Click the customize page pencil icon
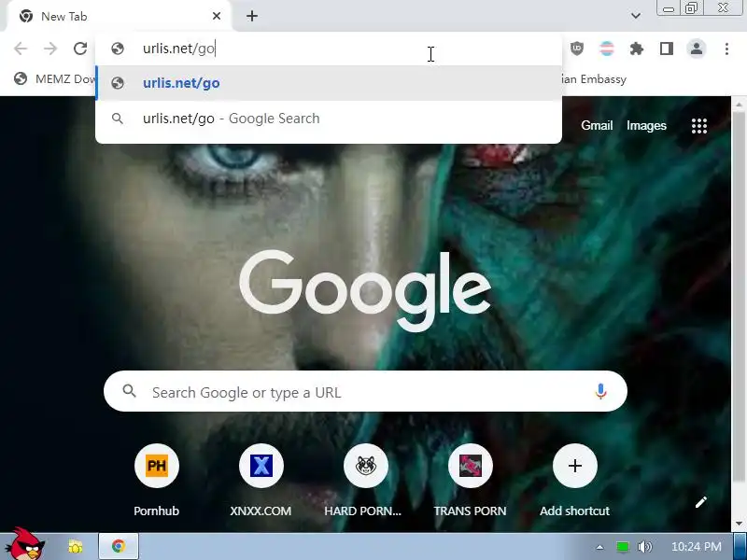The image size is (747, 560). [701, 502]
